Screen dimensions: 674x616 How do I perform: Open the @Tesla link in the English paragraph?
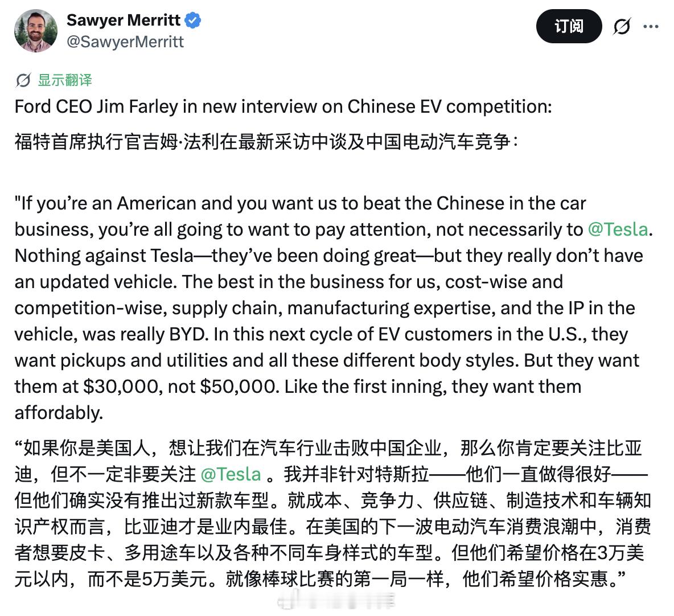pos(619,229)
